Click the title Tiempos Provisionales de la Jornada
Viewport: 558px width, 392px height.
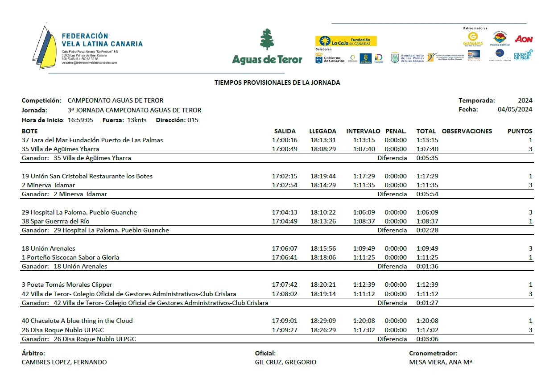click(277, 83)
